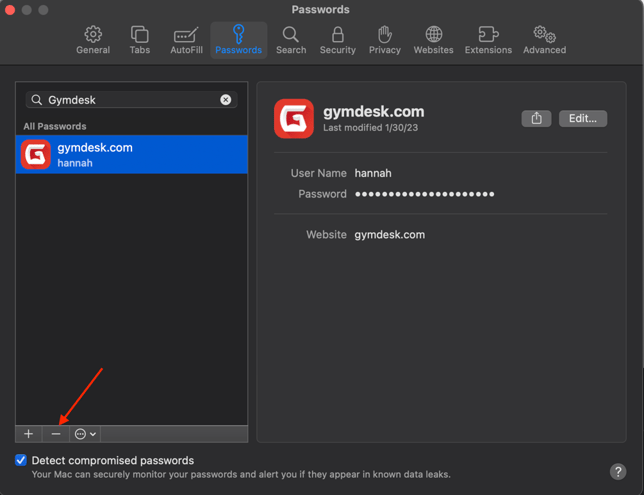644x495 pixels.
Task: Open the Extensions preferences icon
Action: 488,40
